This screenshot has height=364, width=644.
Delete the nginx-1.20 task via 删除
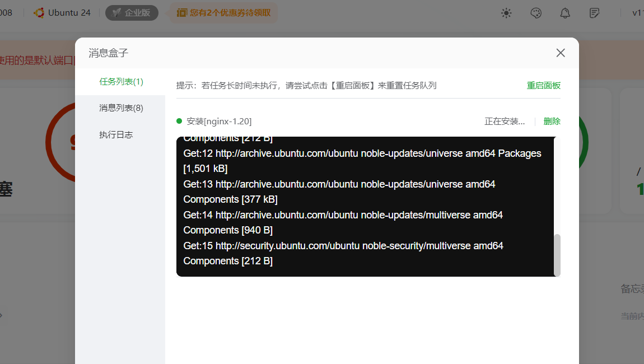pyautogui.click(x=552, y=121)
